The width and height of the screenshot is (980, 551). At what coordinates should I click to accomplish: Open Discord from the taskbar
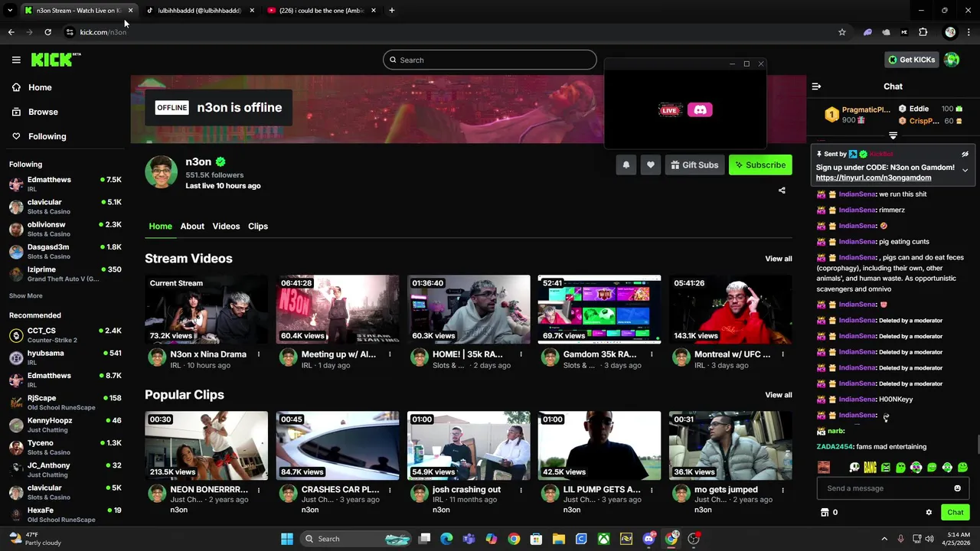[649, 539]
